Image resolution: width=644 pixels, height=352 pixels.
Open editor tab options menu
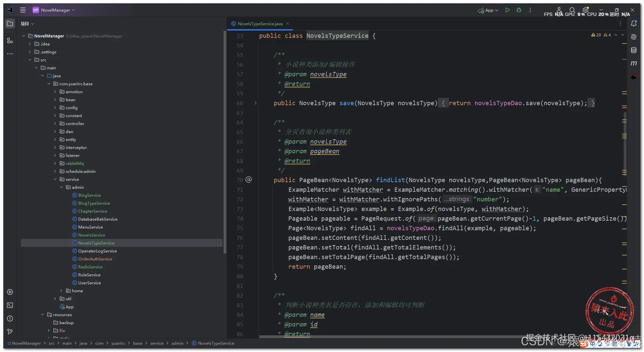pos(620,24)
